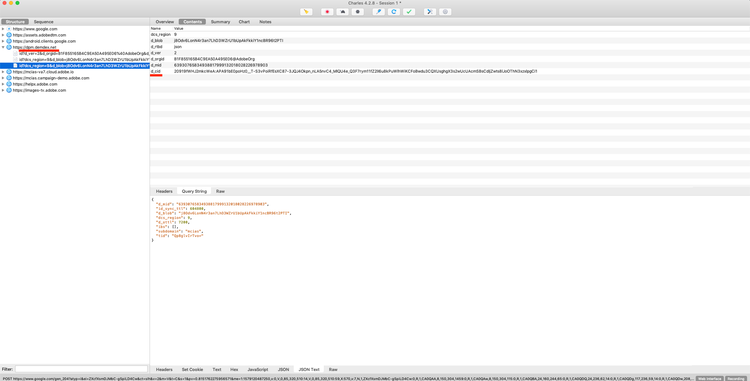The width and height of the screenshot is (750, 381).
Task: Click the globe icon for android.clients.google.com
Action: click(x=9, y=41)
